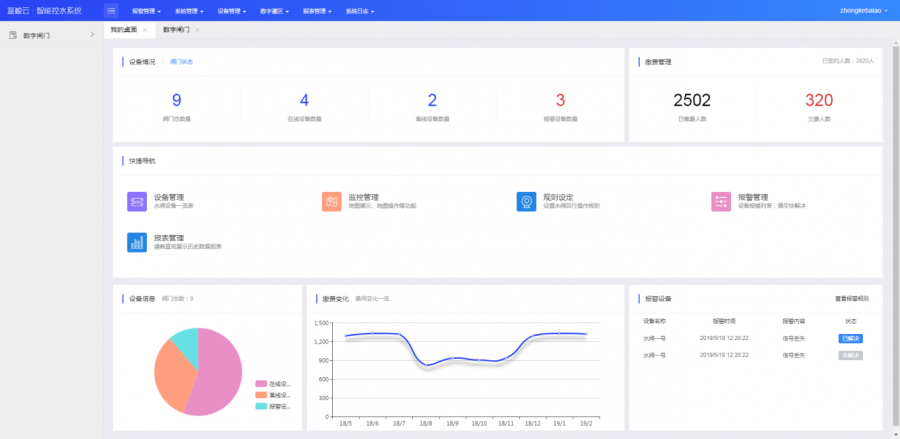This screenshot has width=900, height=439.
Task: Open the 系统日志 top menu dropdown
Action: 360,11
